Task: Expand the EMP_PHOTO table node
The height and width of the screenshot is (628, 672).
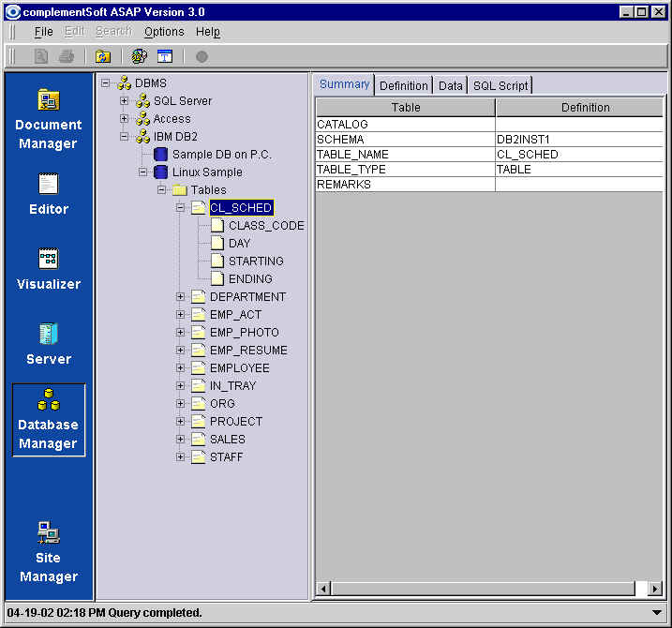Action: [181, 332]
